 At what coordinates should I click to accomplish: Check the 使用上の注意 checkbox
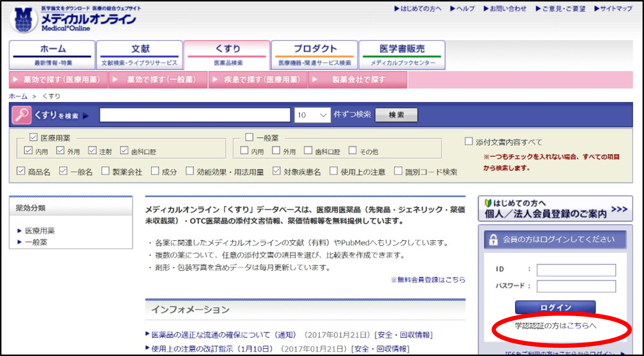coord(333,171)
